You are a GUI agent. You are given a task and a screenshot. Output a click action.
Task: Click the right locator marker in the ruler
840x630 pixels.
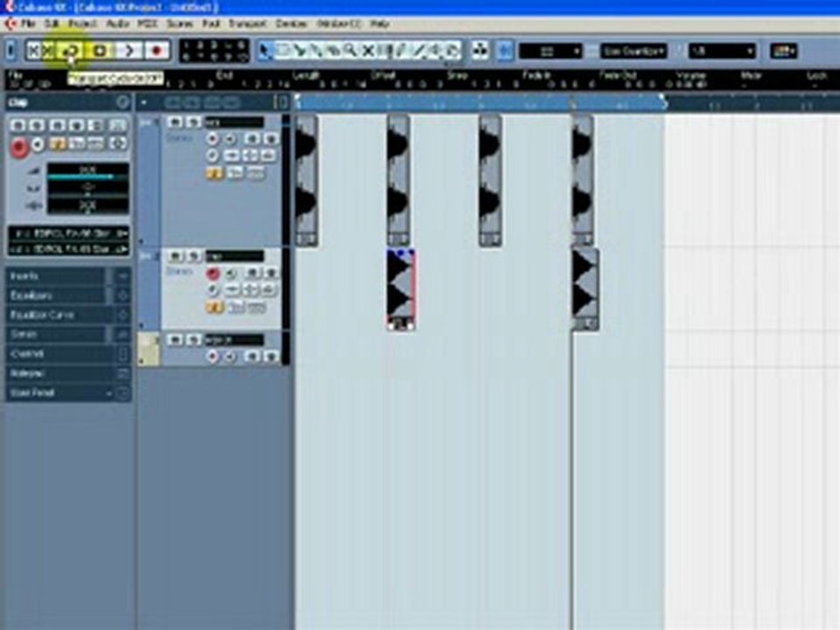click(663, 101)
